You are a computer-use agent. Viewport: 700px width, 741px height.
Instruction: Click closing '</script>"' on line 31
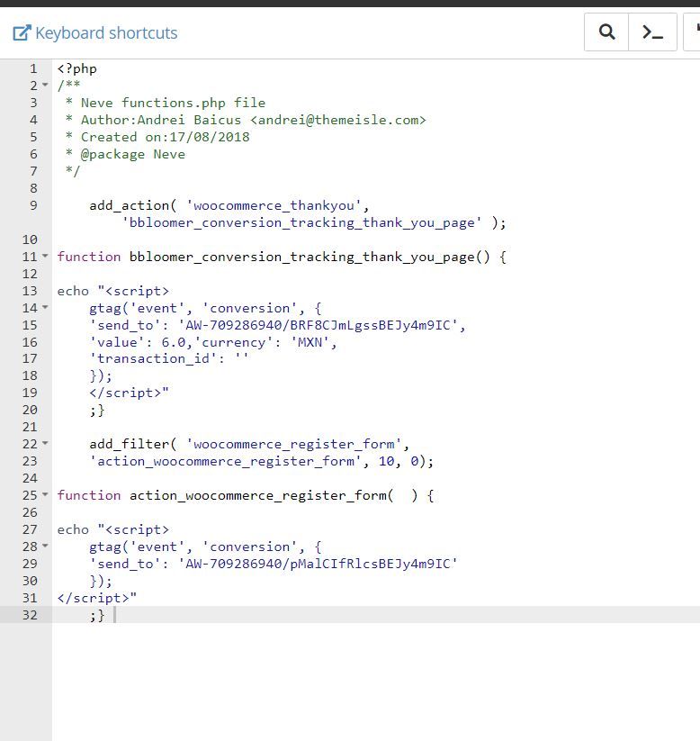click(x=97, y=598)
